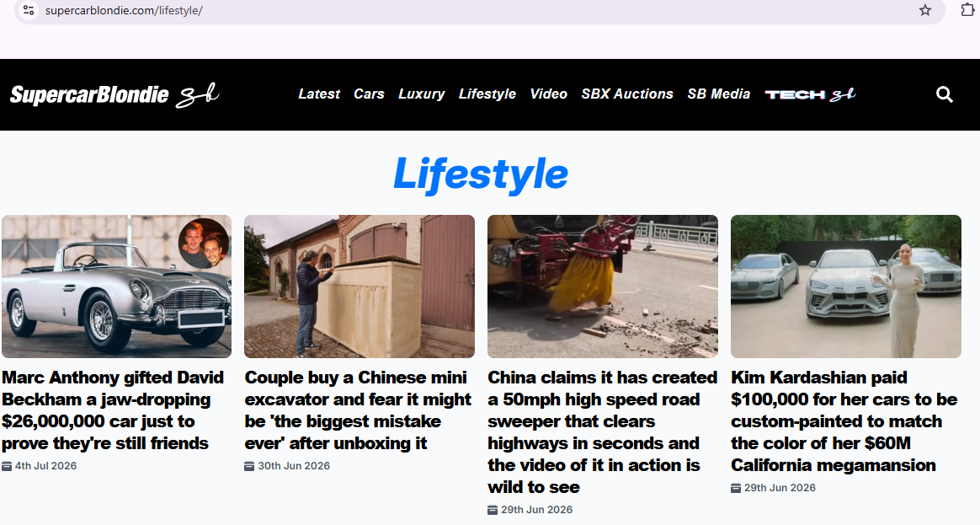Click calendar icon beside 4th Jul 2026
The image size is (980, 525).
7,465
